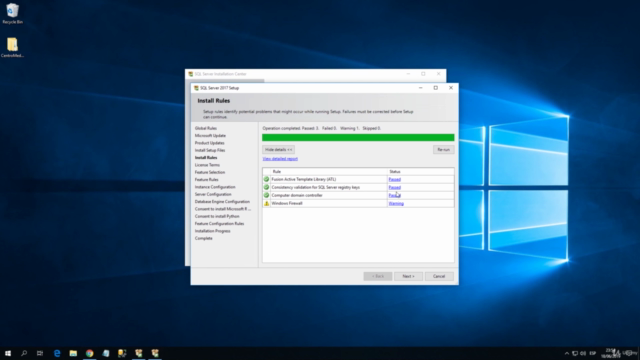Select the yellow folder icon on the desktop

(12, 47)
